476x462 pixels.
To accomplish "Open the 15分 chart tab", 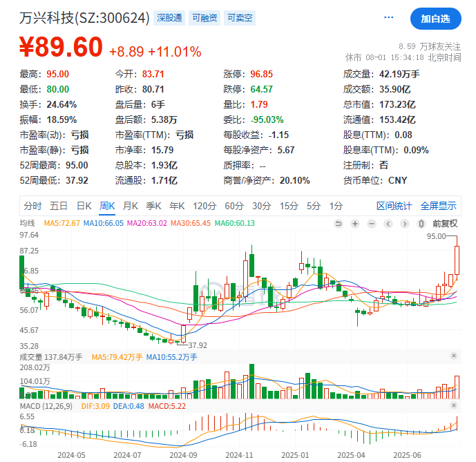I will coord(289,206).
